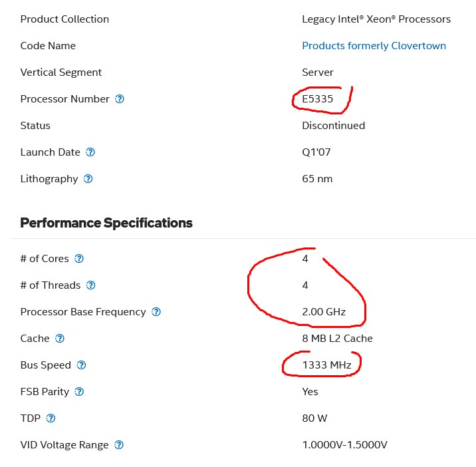
Task: Click Processor Base Frequency help icon
Action: 156,312
